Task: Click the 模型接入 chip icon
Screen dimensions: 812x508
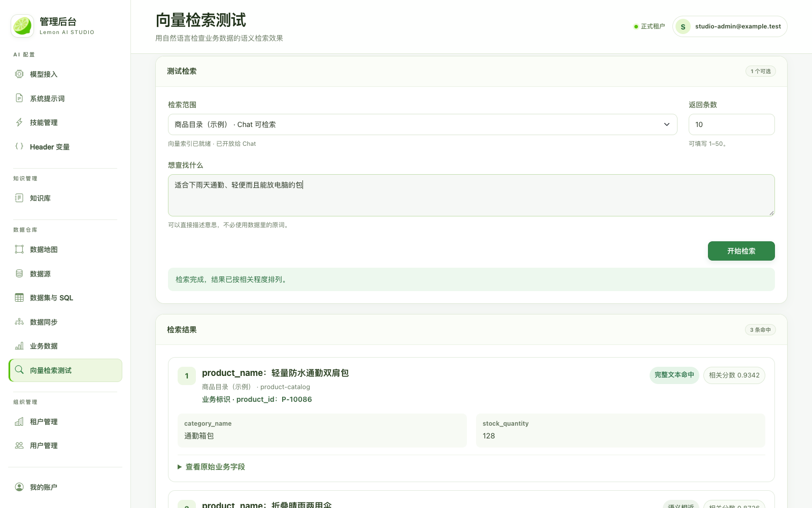Action: tap(19, 74)
